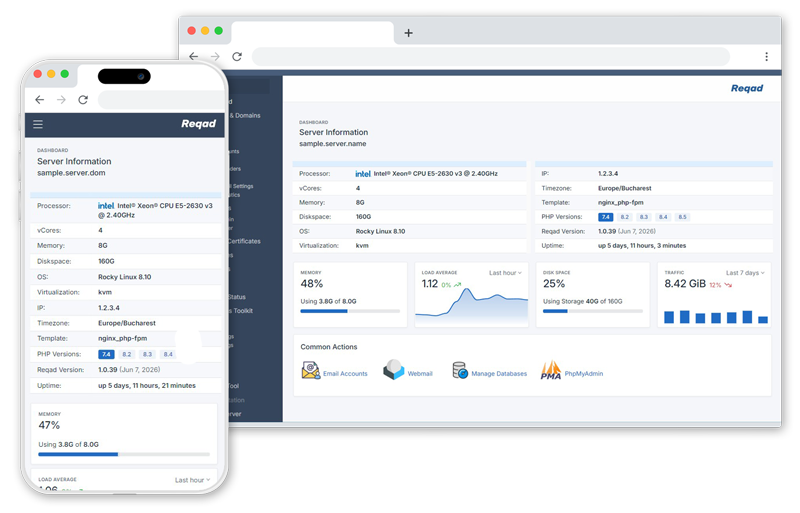Select PHP version 8.3 on desktop

(644, 217)
